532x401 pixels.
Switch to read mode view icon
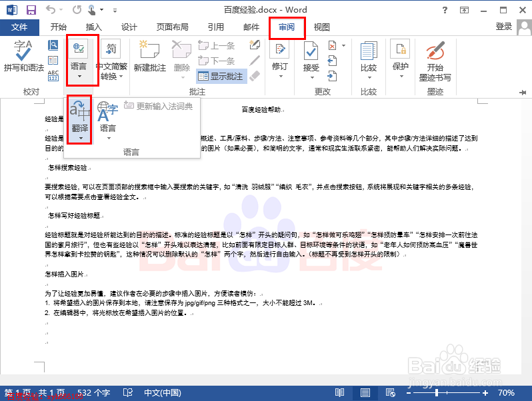pos(339,393)
